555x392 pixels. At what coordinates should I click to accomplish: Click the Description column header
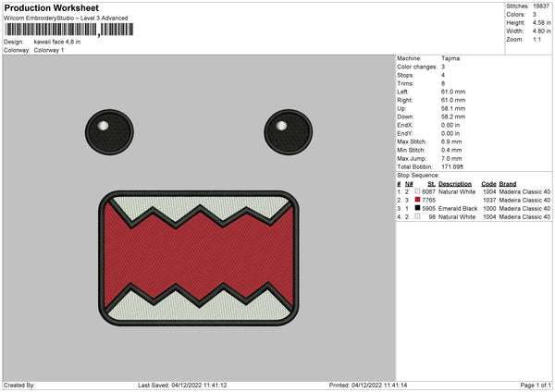click(x=454, y=183)
